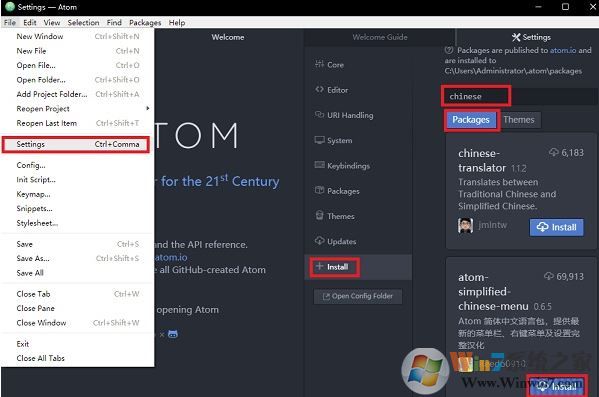Choose New File menu entry
The image size is (599, 397).
(x=78, y=51)
